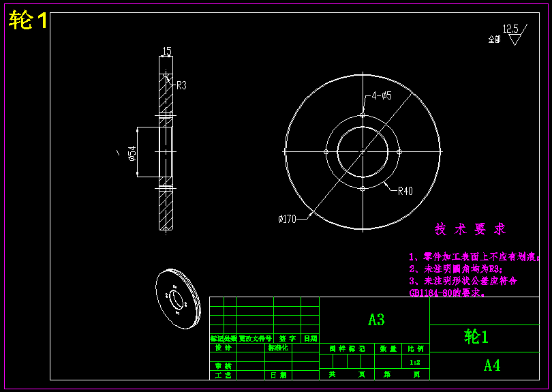This screenshot has height=392, width=552.
Task: Click the R40 radius dimension label
Action: [x=405, y=192]
